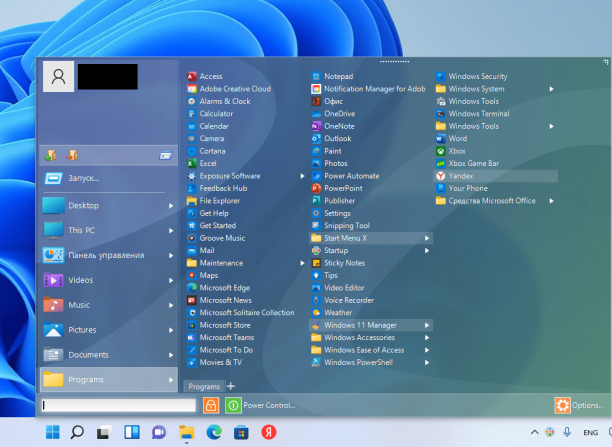
Task: Open Music in left panel
Action: pos(109,305)
